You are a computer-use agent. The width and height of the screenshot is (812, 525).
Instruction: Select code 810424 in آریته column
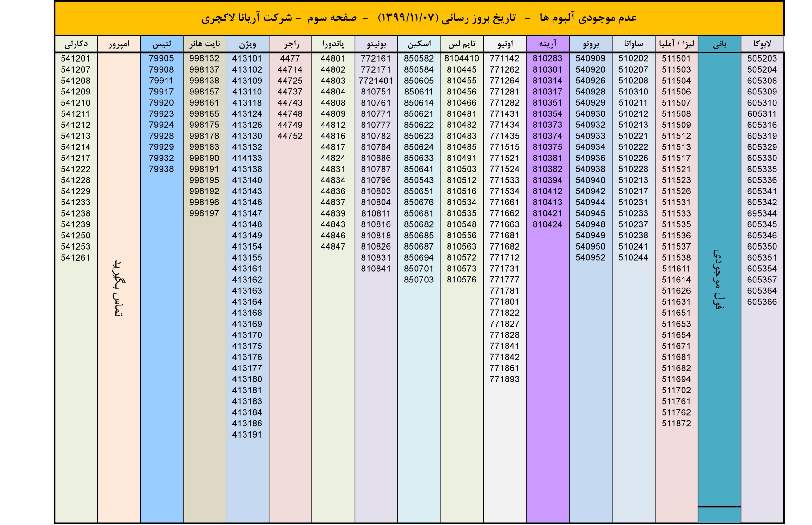pos(547,224)
